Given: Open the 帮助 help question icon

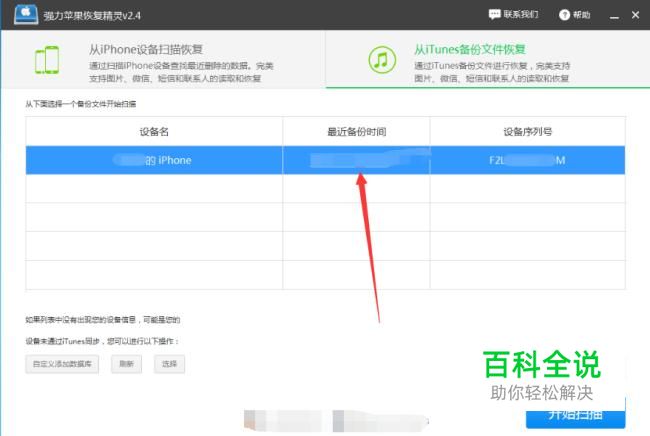Looking at the screenshot, I should [x=564, y=15].
